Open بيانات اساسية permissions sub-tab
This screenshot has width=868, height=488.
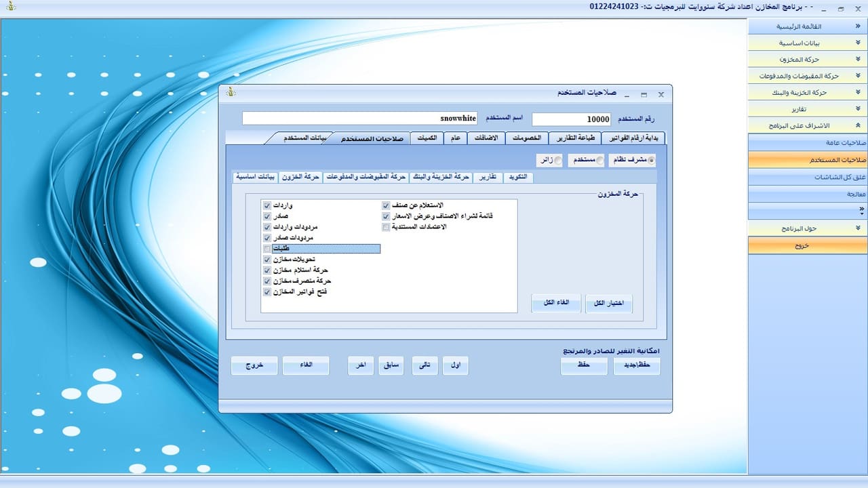(255, 177)
